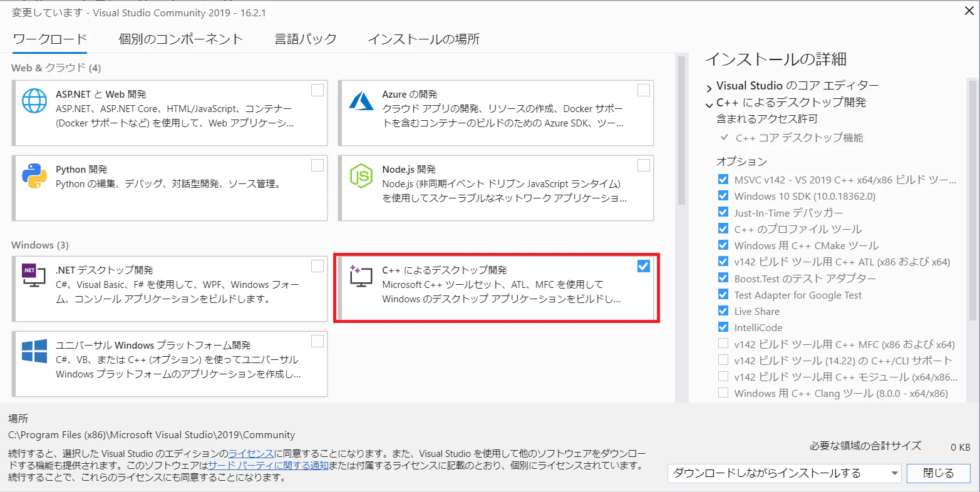Uncheck the MSVC v142 build tools option
The width and height of the screenshot is (980, 492).
(723, 180)
